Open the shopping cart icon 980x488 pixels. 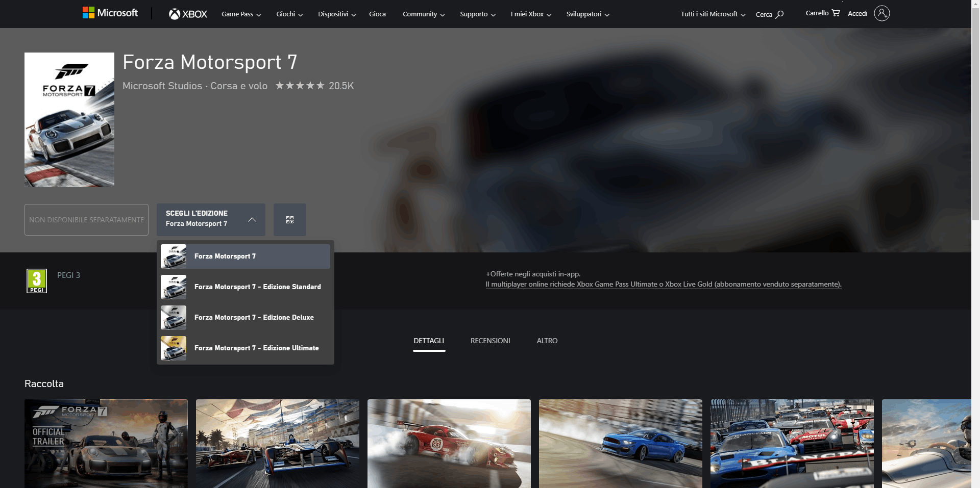tap(836, 13)
